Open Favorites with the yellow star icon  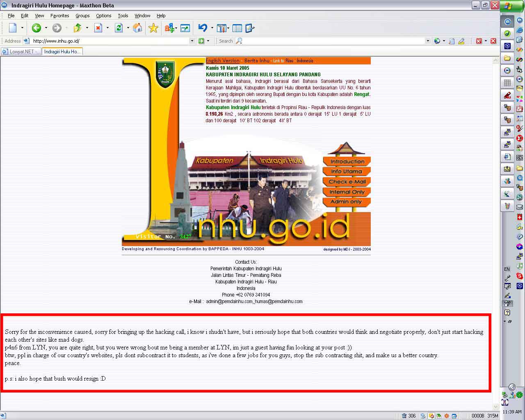[x=153, y=28]
